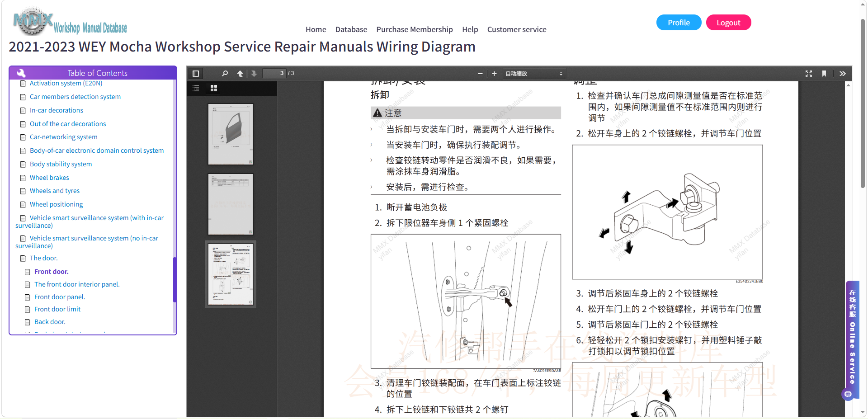Screen dimensions: 868x419
Task: Open the find-in-document search
Action: point(225,73)
